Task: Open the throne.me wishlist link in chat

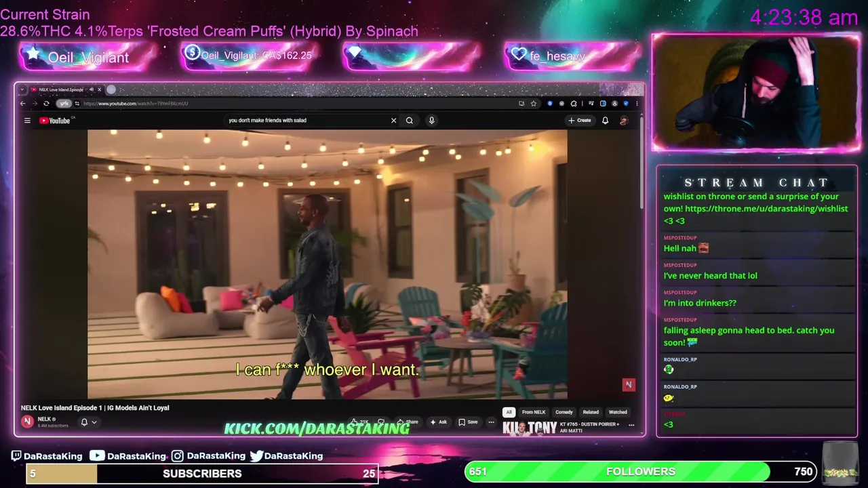Action: coord(766,209)
